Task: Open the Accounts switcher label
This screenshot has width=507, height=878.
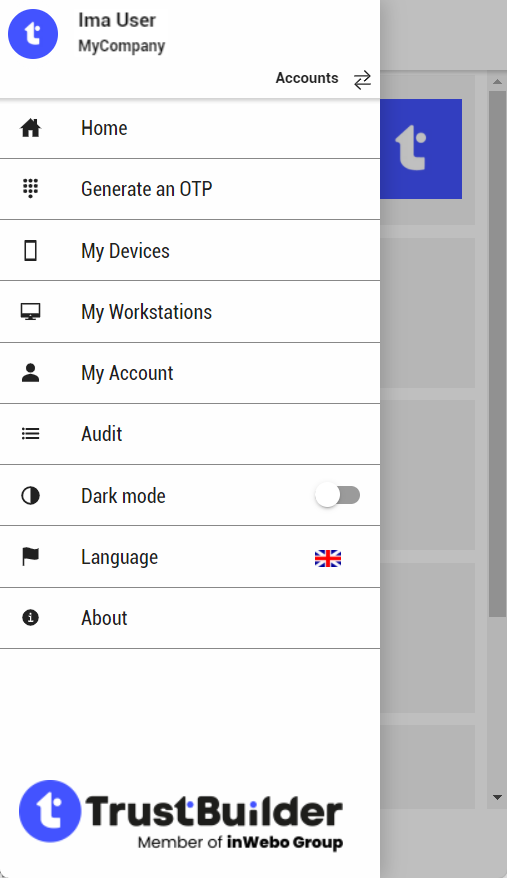Action: [x=307, y=78]
